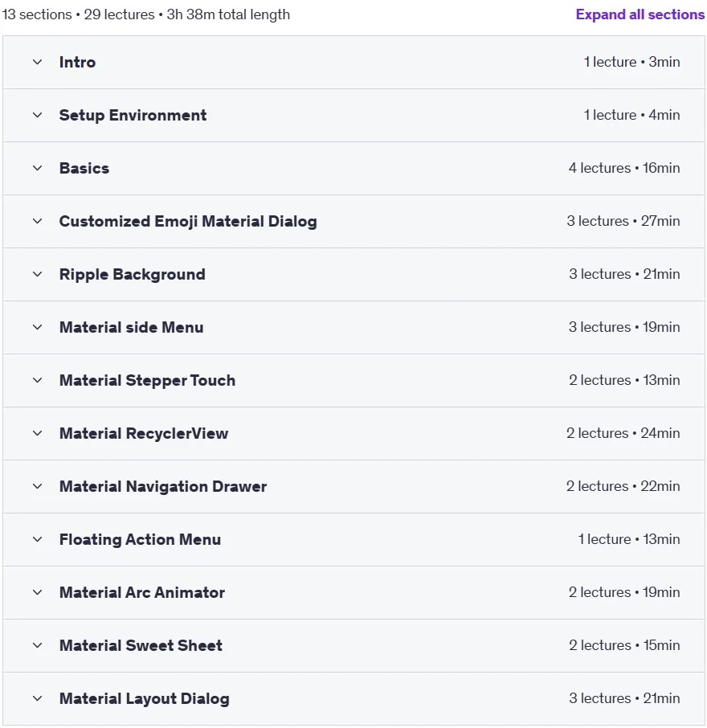Screen dimensions: 707x728
Task: Expand the Basics section chevron
Action: [x=38, y=168]
